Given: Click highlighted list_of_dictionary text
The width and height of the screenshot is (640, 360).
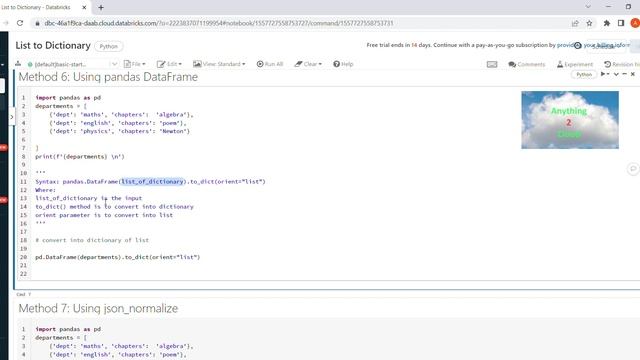Looking at the screenshot, I should coord(153,182).
